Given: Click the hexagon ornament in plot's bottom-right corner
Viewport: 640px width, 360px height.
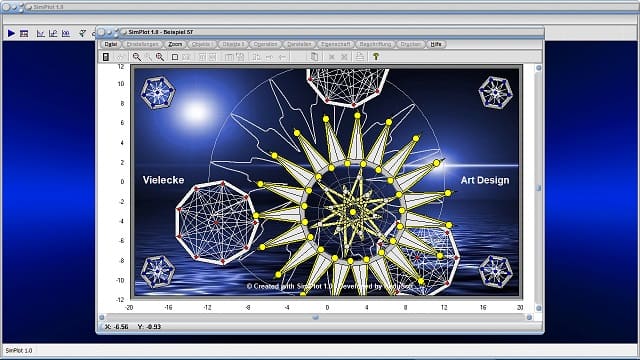Looking at the screenshot, I should coord(496,271).
